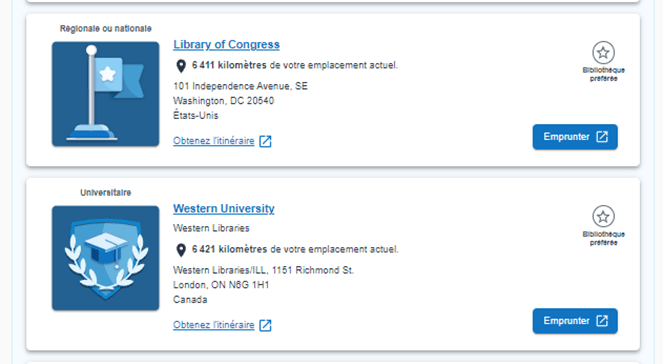Screen dimensions: 663x364
Task: Click Emprunter for Library of Congress
Action: [x=575, y=137]
